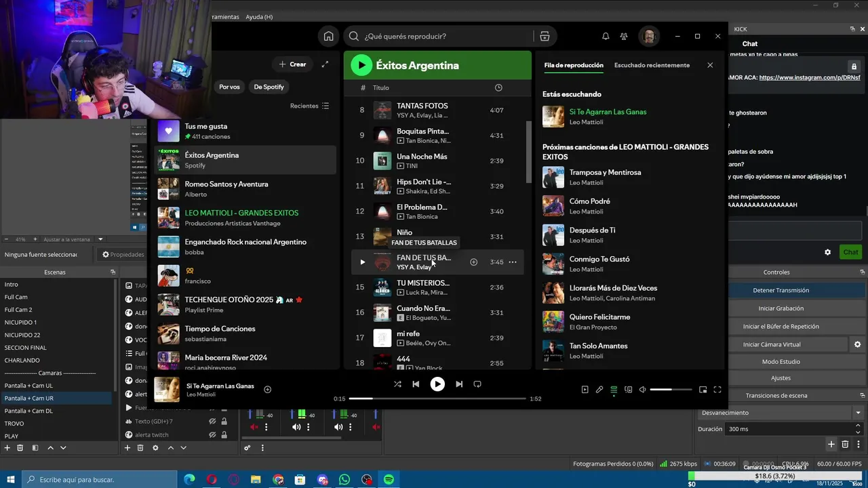
Task: Toggle visibility of Texto (GDI+) 7 source
Action: (x=212, y=421)
